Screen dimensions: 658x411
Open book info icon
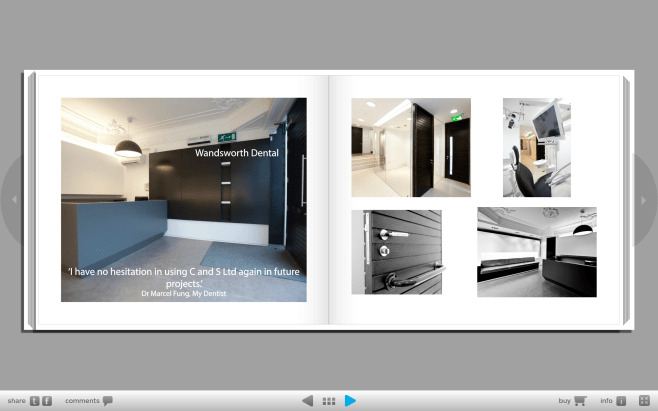621,401
